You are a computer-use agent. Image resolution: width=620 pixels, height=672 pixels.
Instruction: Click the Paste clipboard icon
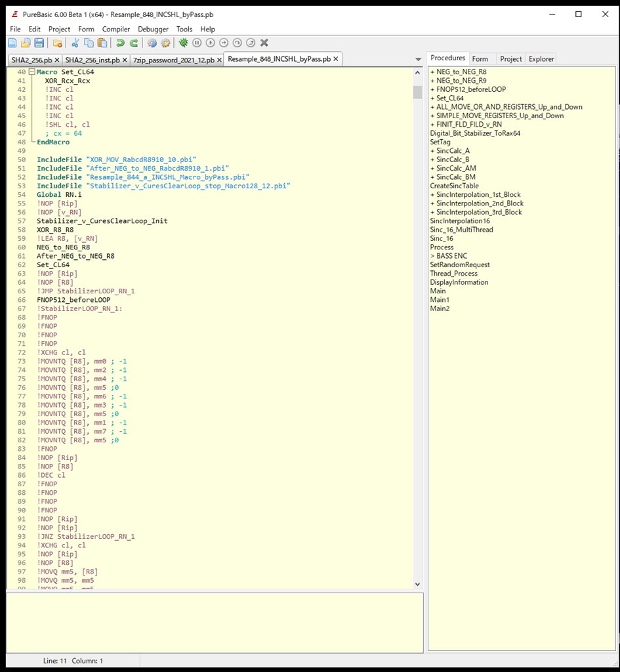(102, 43)
